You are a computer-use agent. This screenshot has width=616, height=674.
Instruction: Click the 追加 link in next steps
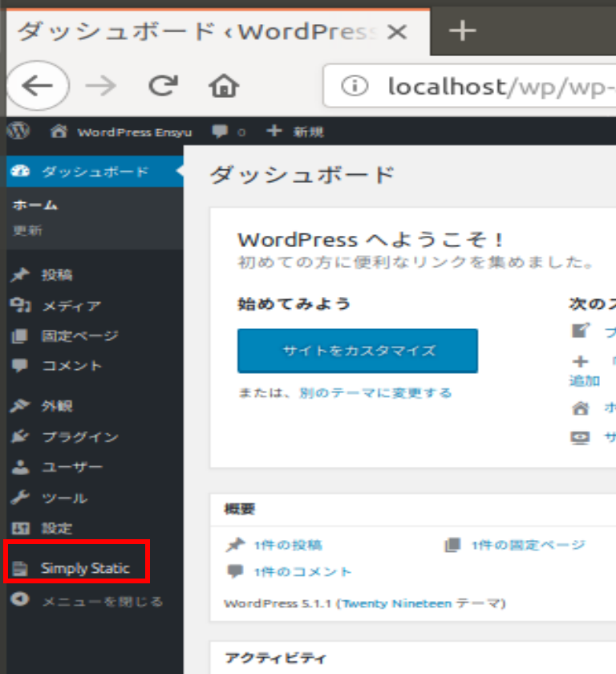[x=585, y=381]
